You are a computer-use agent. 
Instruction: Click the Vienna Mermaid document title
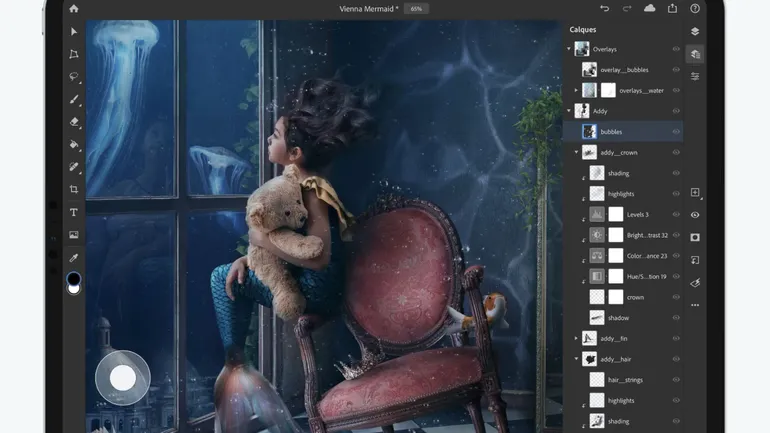[369, 9]
